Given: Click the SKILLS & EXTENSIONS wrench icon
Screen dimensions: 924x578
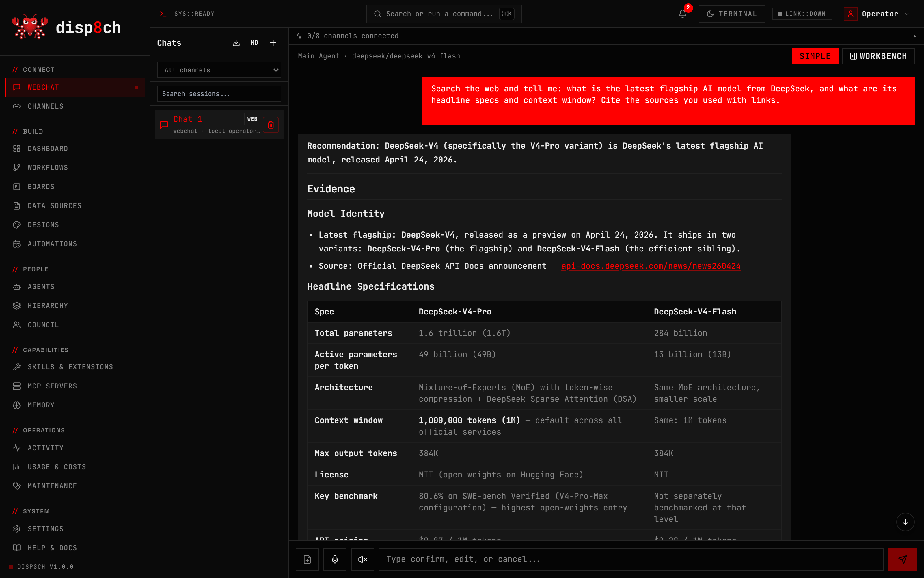Looking at the screenshot, I should (17, 367).
